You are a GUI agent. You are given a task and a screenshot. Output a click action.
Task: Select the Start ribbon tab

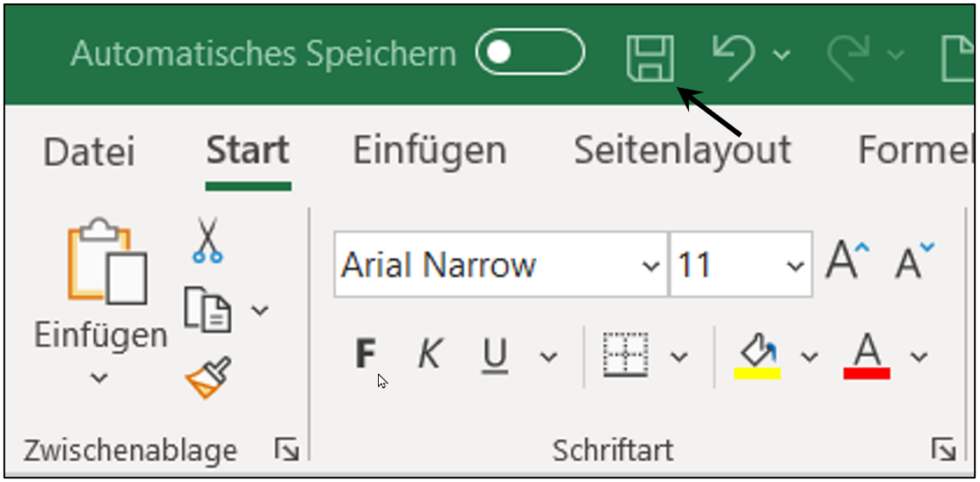248,150
